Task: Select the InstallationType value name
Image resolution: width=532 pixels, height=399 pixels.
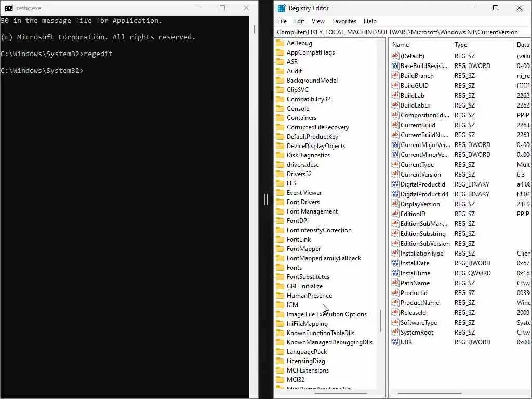Action: point(422,254)
